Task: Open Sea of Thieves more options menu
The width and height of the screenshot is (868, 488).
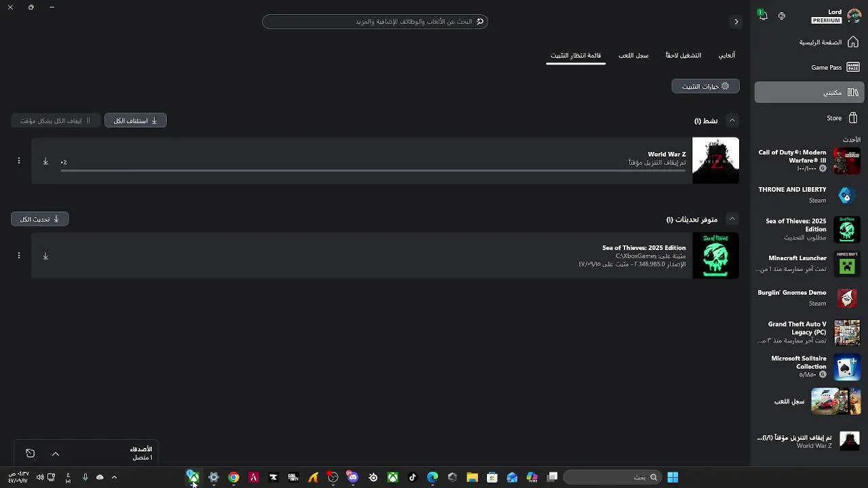Action: tap(19, 256)
